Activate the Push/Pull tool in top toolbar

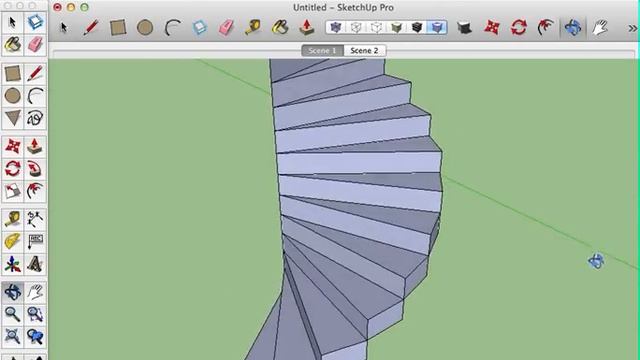[307, 27]
